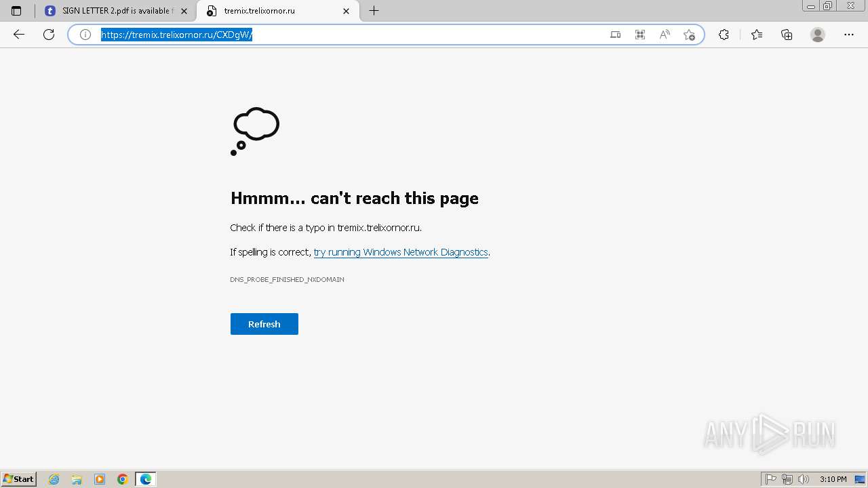Image resolution: width=868 pixels, height=488 pixels.
Task: Restore down the Edge window
Action: [x=828, y=6]
